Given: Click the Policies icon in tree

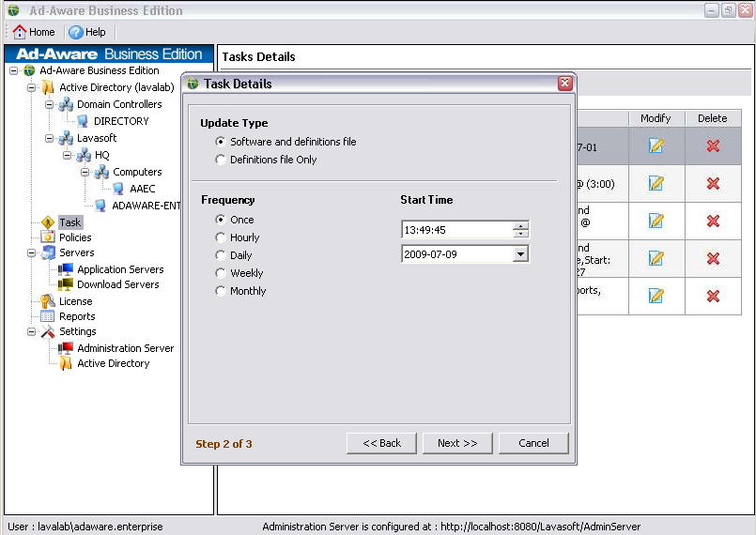Looking at the screenshot, I should pos(48,237).
